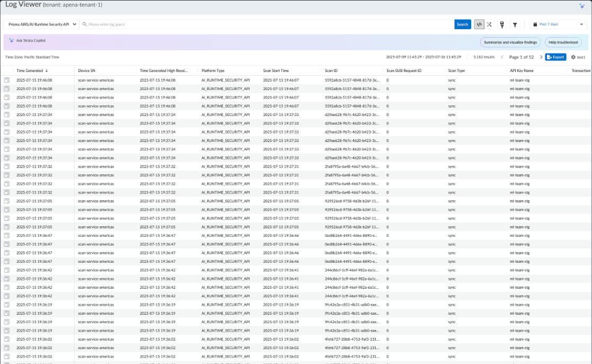
Task: Open log details icon in first row
Action: tap(7, 80)
